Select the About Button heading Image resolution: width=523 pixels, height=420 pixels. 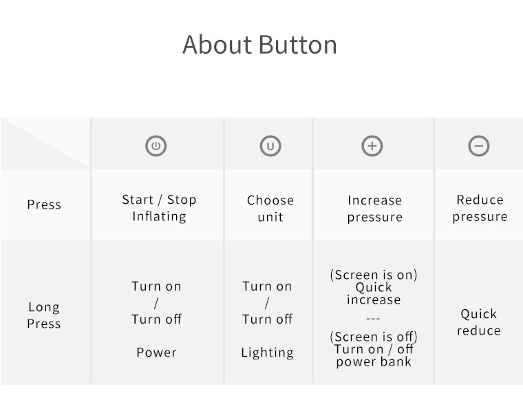pyautogui.click(x=259, y=44)
